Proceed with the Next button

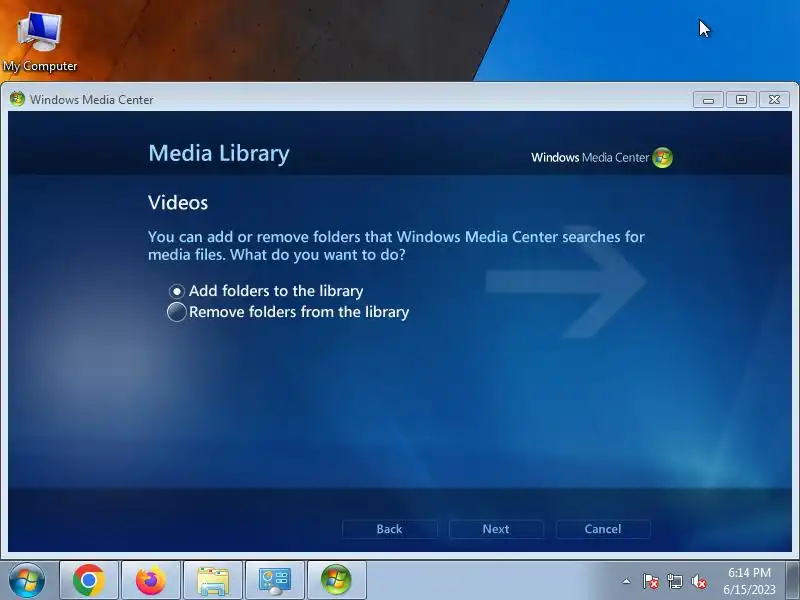[x=496, y=529]
